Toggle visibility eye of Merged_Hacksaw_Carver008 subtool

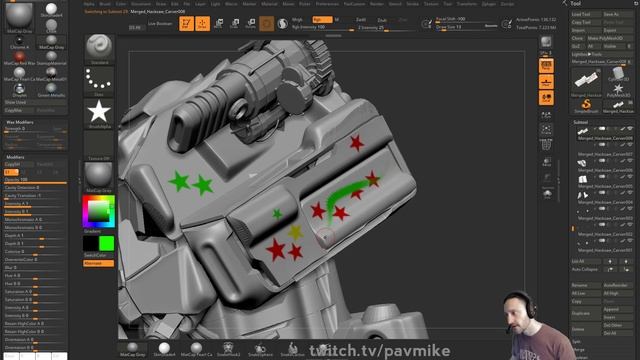coord(630,129)
